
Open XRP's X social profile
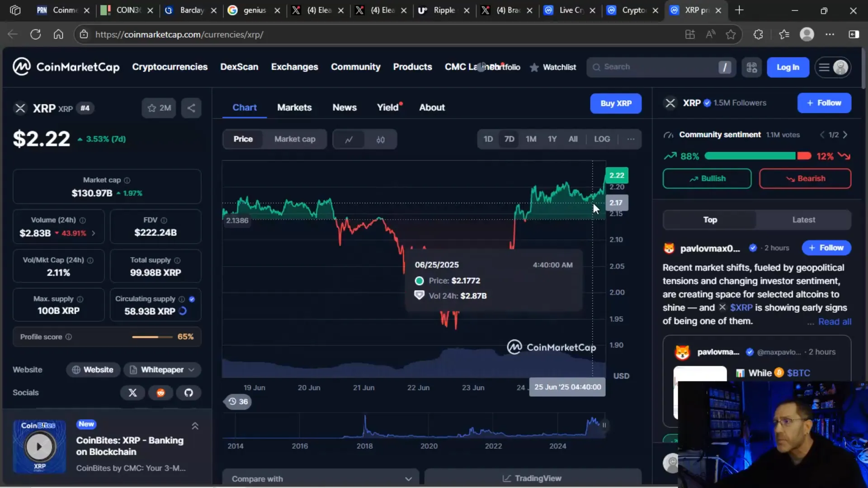pos(132,393)
